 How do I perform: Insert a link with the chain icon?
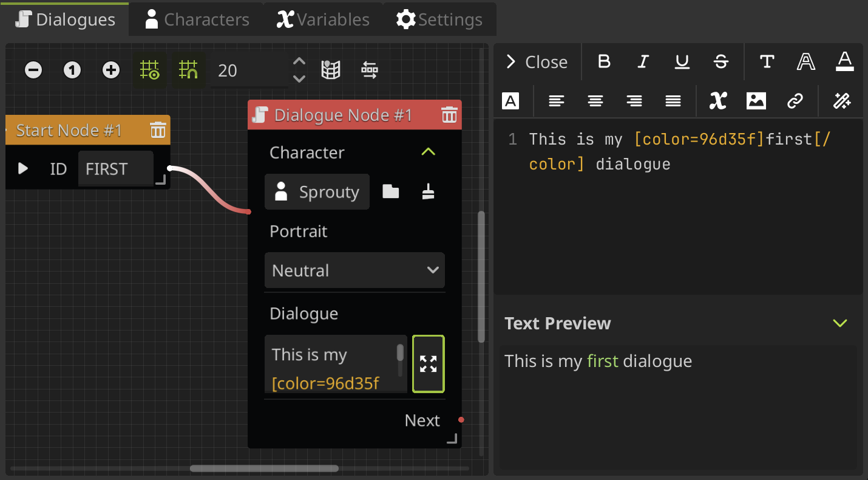point(795,101)
